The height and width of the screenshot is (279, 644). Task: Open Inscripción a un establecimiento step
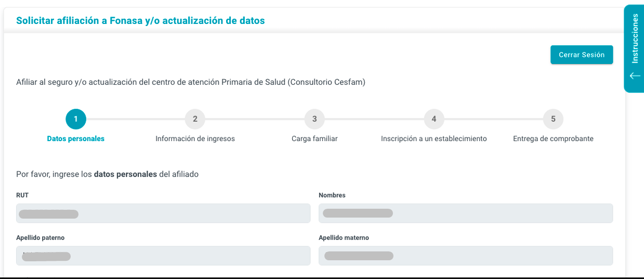[x=434, y=139]
